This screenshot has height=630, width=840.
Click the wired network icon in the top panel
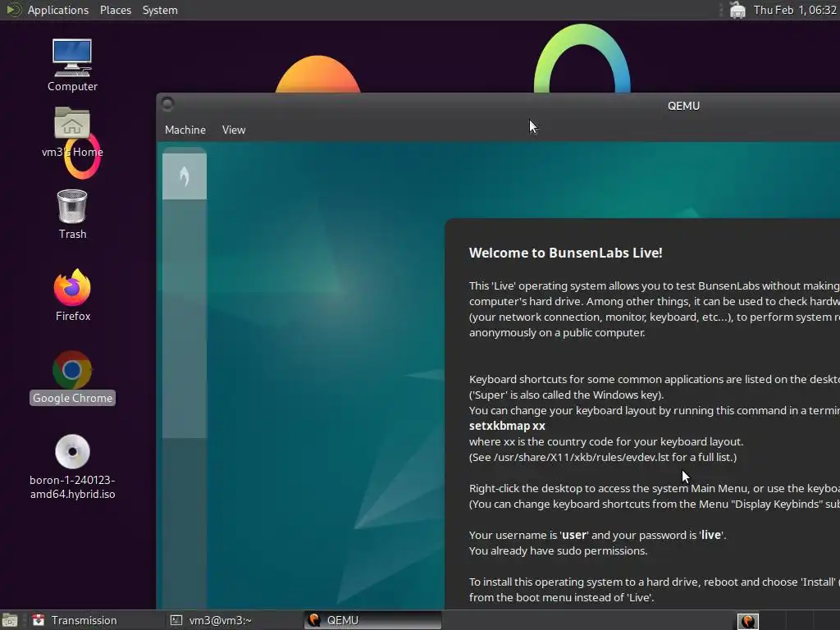tap(737, 10)
